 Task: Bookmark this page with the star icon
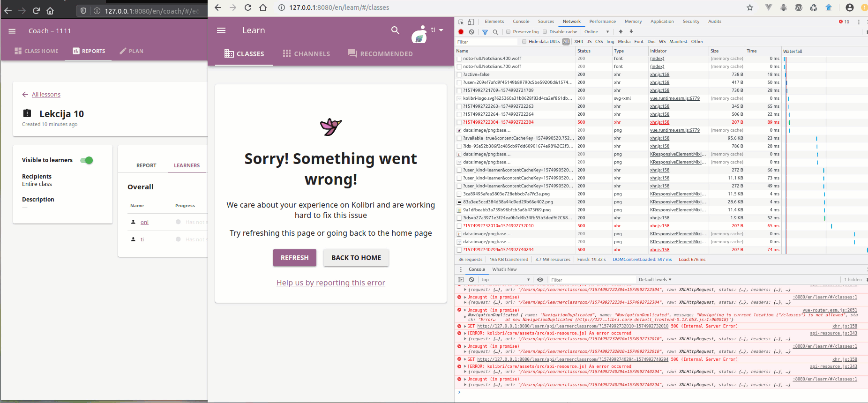750,7
